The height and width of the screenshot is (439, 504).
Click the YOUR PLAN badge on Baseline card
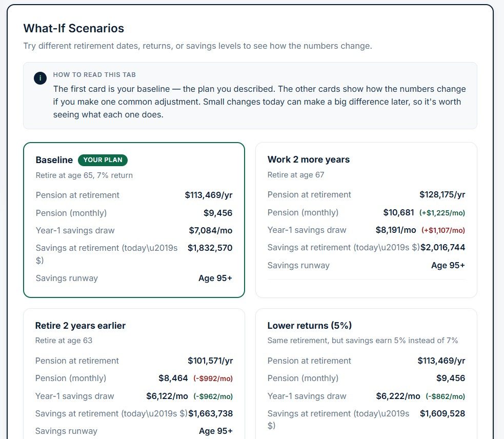pos(103,160)
